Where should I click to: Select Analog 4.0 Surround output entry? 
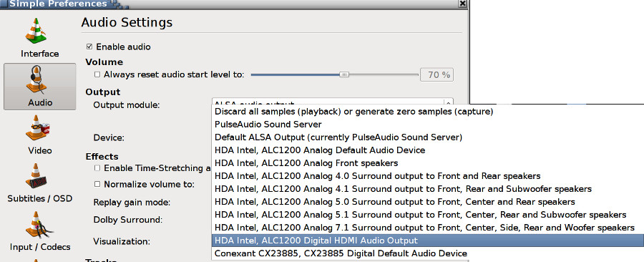point(428,176)
